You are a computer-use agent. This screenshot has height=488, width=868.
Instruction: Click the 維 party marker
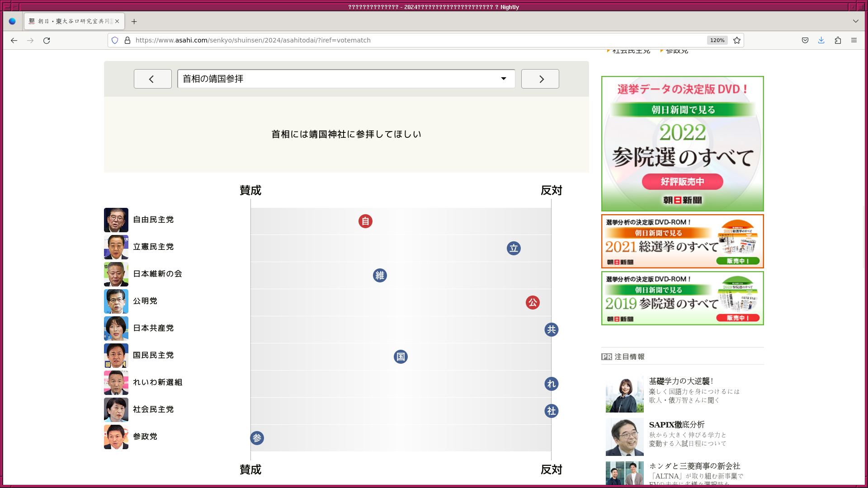[380, 276]
